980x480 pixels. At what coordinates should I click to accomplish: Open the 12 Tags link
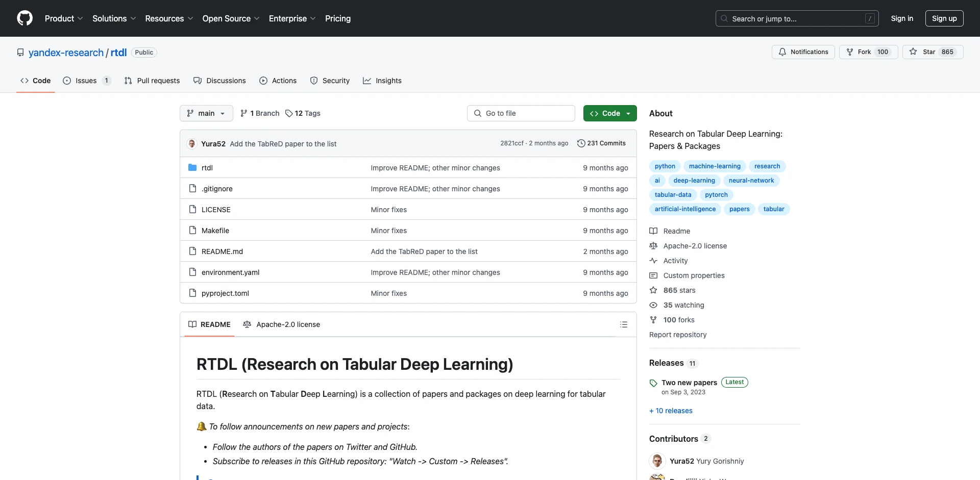tap(303, 113)
